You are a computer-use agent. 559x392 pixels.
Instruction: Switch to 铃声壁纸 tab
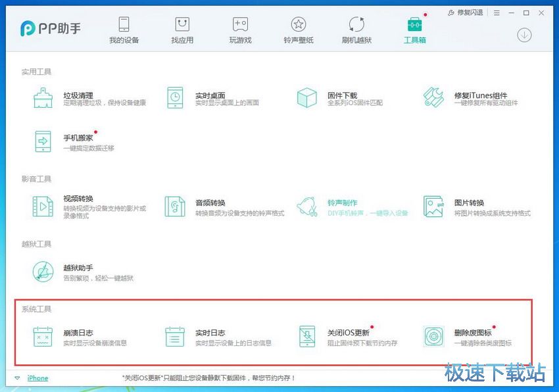tap(299, 30)
